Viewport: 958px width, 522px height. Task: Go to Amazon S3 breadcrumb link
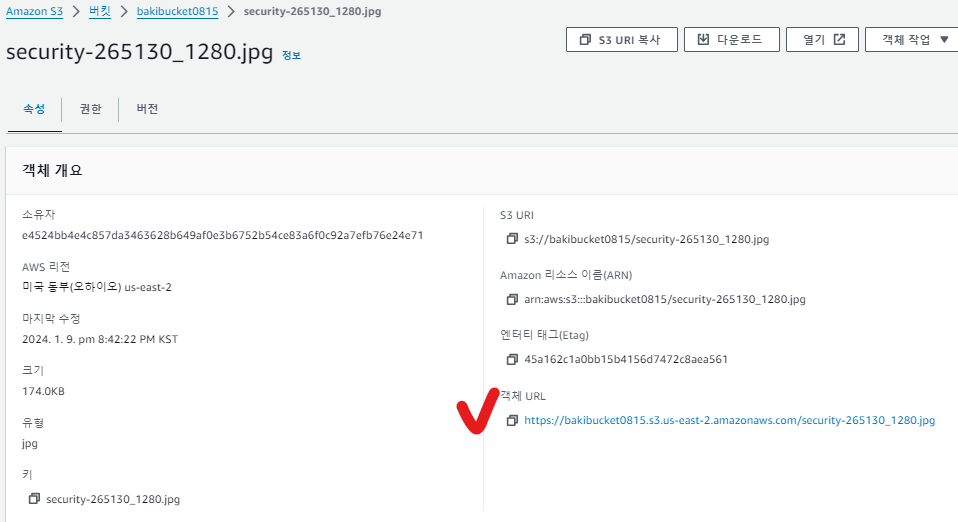coord(34,12)
